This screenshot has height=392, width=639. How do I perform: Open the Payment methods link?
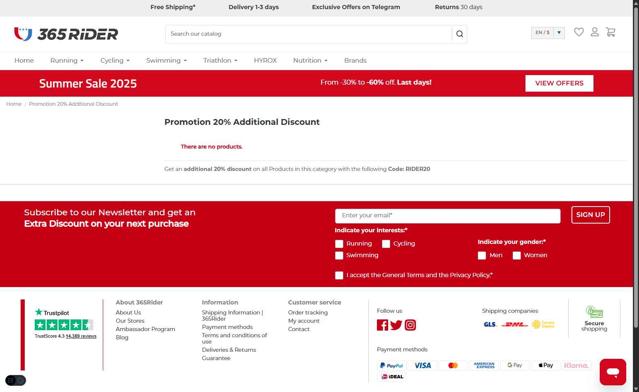227,327
